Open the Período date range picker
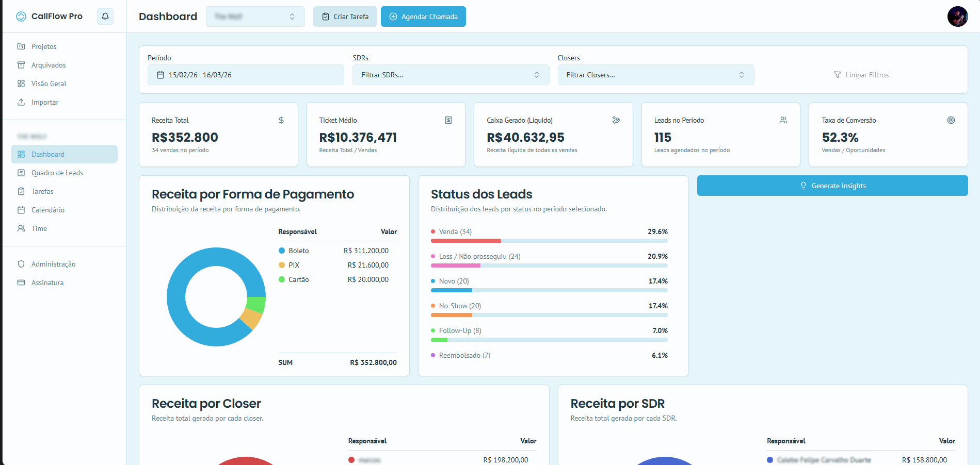Viewport: 980px width, 465px height. coord(246,75)
